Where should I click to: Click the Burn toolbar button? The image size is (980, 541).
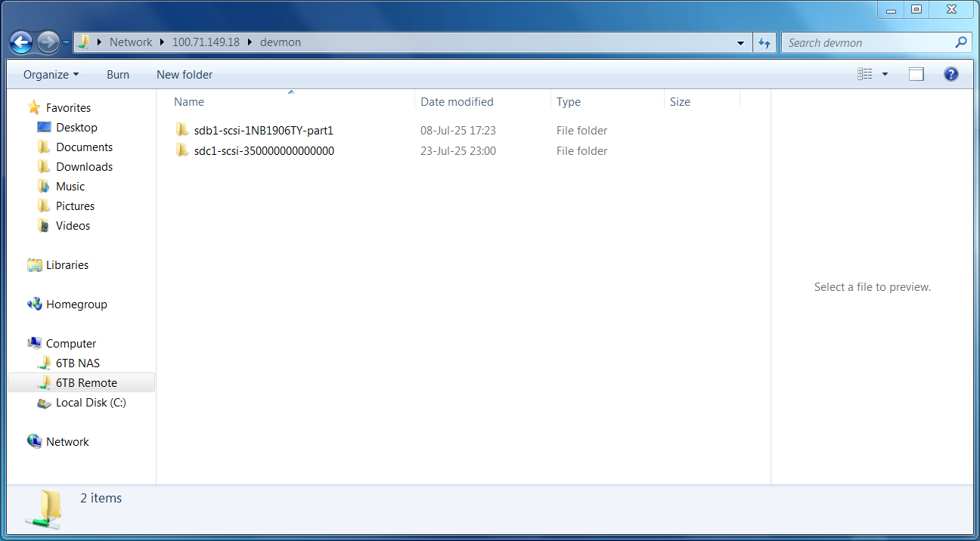point(118,74)
